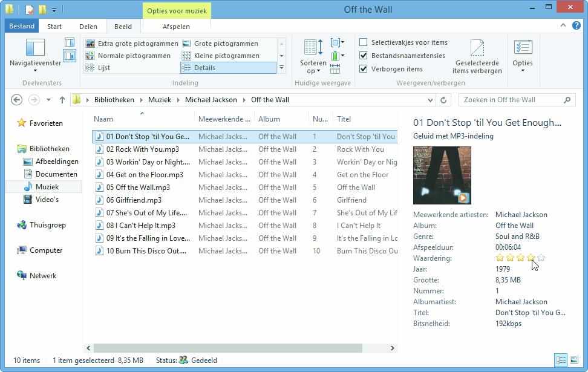588x372 pixels.
Task: Click the scroll left arrow of file list
Action: click(x=88, y=348)
